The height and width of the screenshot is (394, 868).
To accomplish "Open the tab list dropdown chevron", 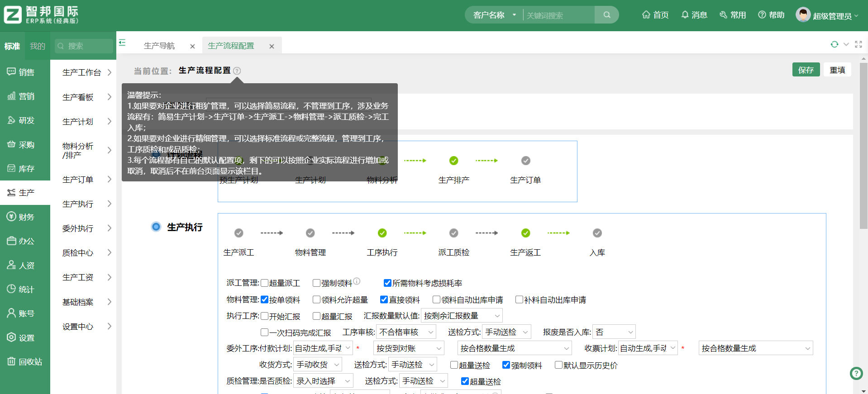I will pos(846,44).
